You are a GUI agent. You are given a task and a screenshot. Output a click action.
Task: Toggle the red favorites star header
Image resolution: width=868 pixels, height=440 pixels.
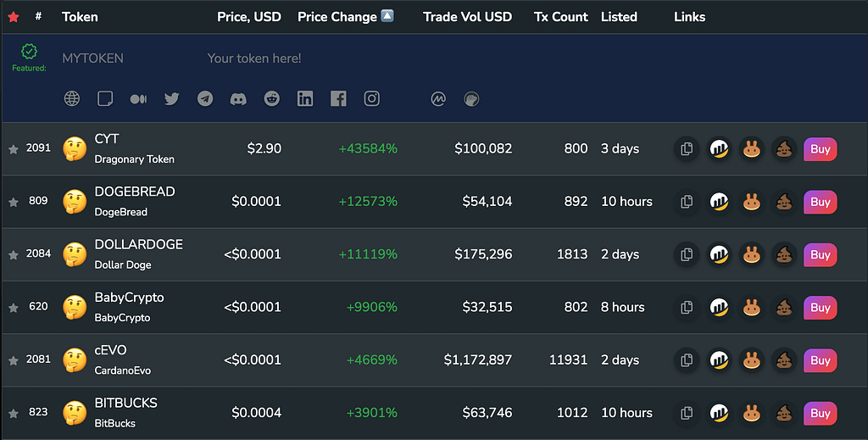click(14, 17)
